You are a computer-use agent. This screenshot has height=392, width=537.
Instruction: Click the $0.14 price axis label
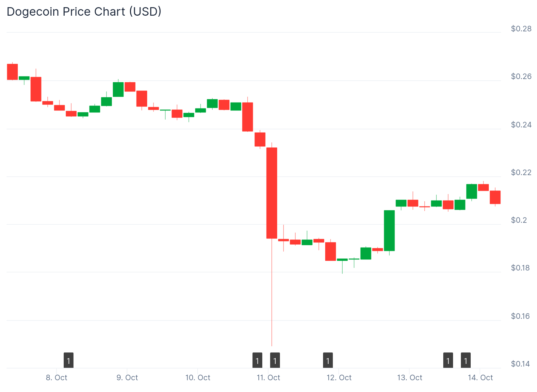(521, 364)
